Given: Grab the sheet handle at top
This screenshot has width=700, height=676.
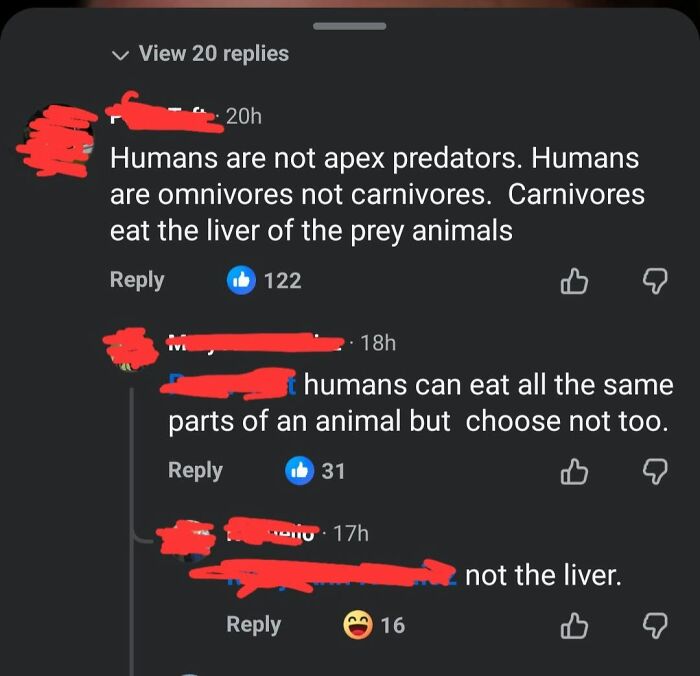Looking at the screenshot, I should pyautogui.click(x=350, y=26).
